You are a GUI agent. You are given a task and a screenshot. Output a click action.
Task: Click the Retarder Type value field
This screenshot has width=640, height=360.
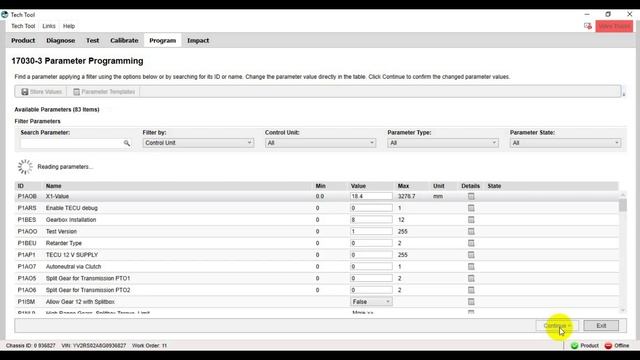tap(371, 243)
